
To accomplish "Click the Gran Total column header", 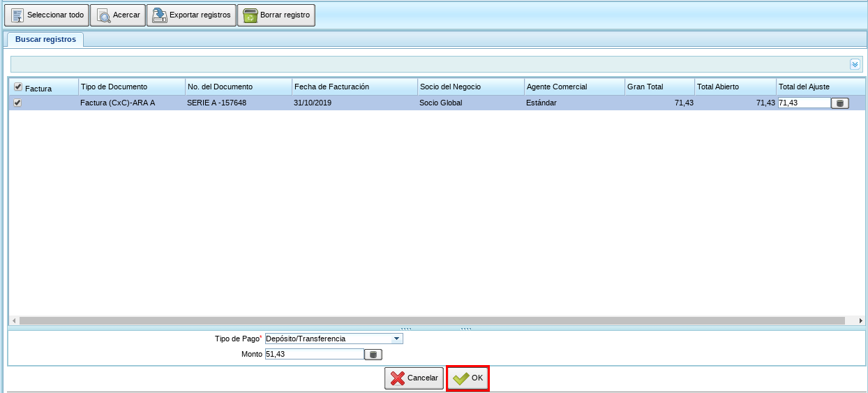I will [659, 87].
